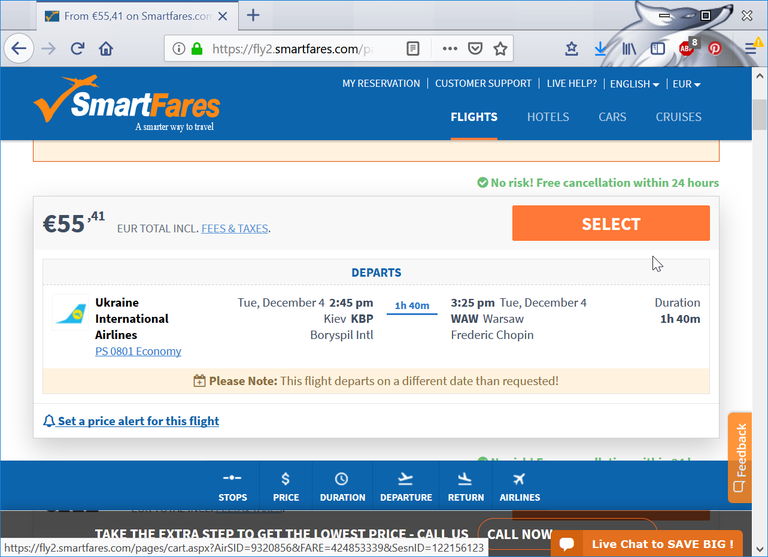Expand the EUR currency dropdown
768x557 pixels.
pos(686,84)
